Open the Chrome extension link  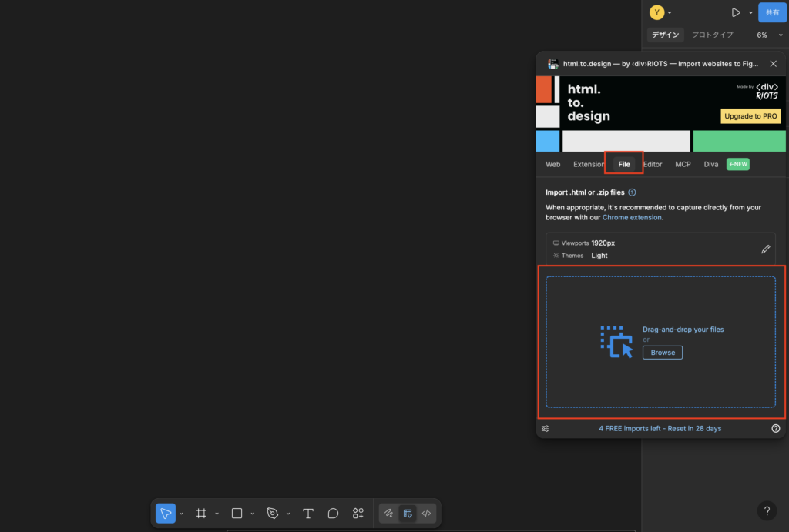(x=632, y=217)
